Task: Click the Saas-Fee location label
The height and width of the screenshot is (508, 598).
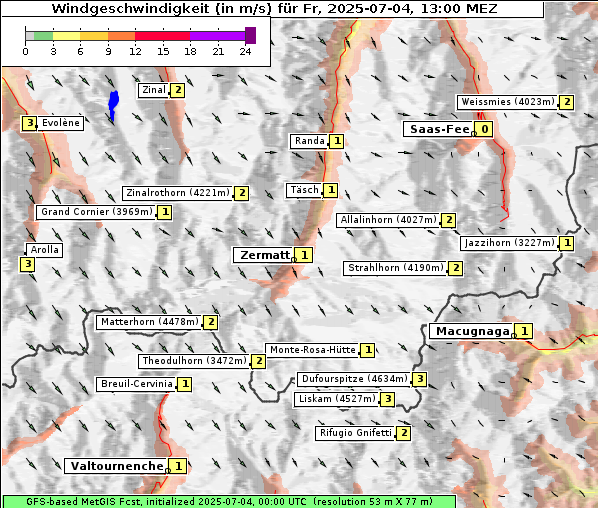Action: (x=439, y=129)
